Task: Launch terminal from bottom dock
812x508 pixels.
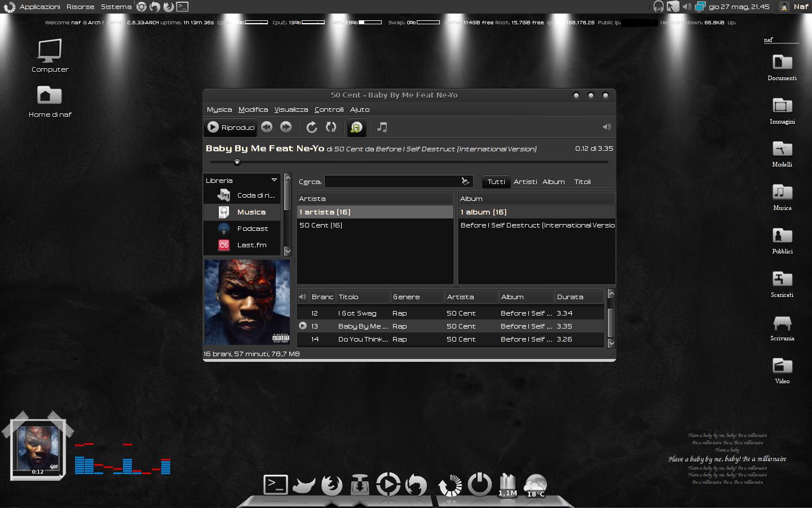Action: [275, 484]
